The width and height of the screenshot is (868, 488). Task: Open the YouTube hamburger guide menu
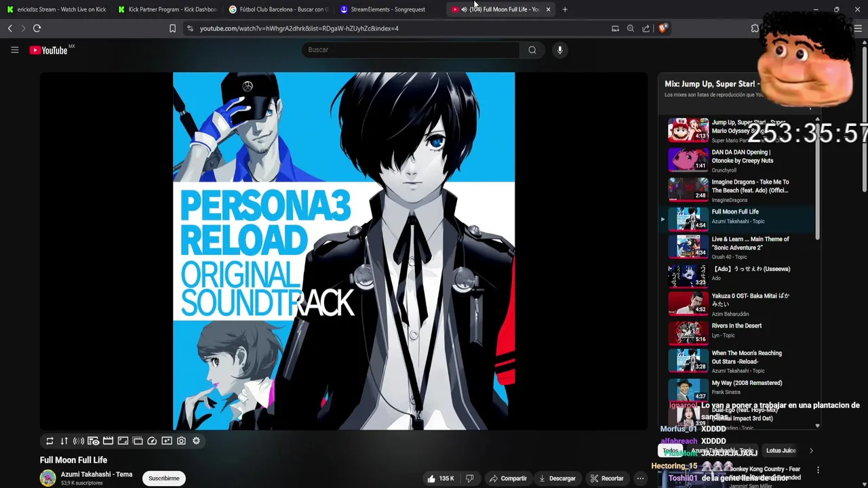15,49
